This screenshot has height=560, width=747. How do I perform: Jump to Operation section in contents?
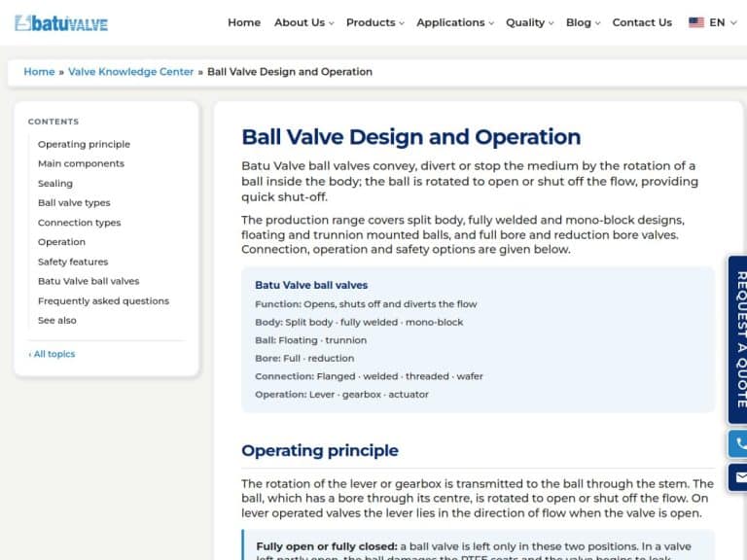61,242
